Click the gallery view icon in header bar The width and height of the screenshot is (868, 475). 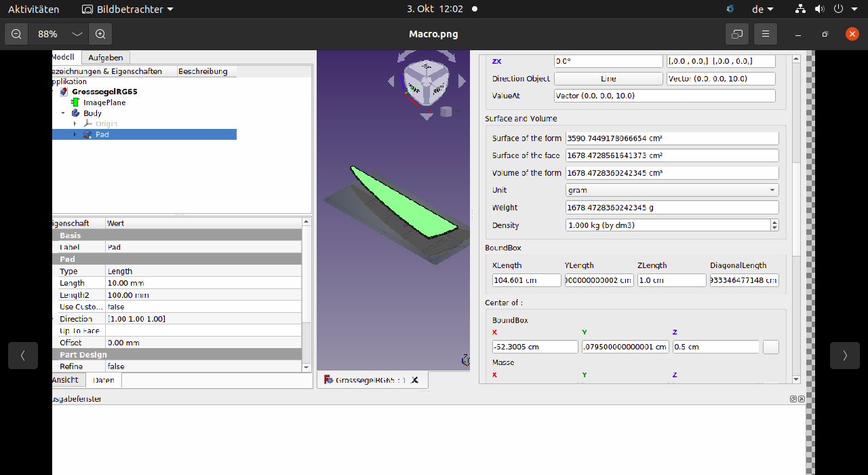pos(737,34)
